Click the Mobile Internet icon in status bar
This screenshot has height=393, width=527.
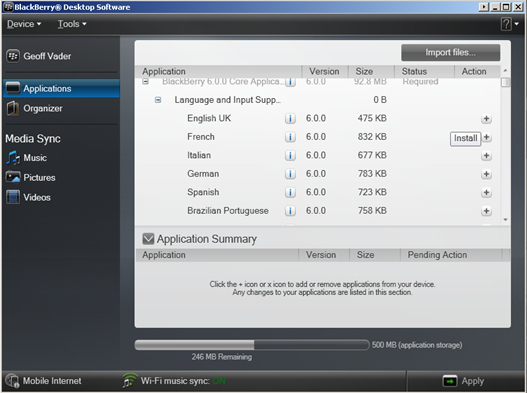coord(12,381)
